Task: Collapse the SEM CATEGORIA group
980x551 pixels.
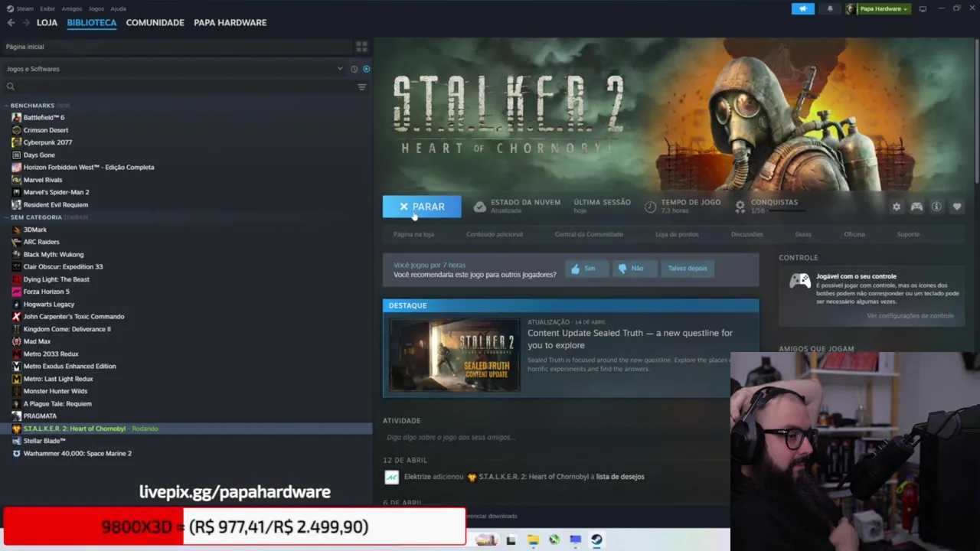Action: [36, 217]
